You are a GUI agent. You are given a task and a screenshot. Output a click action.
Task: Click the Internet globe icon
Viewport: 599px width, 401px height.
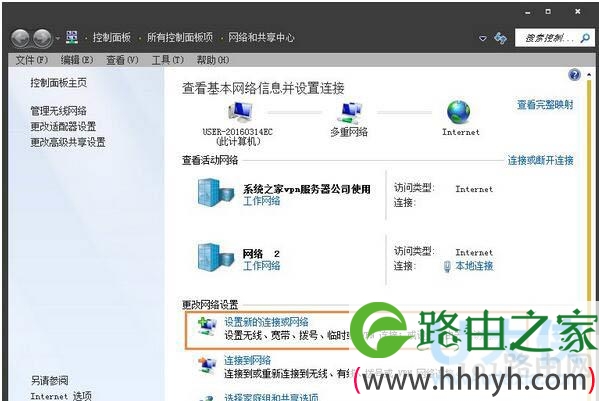458,112
